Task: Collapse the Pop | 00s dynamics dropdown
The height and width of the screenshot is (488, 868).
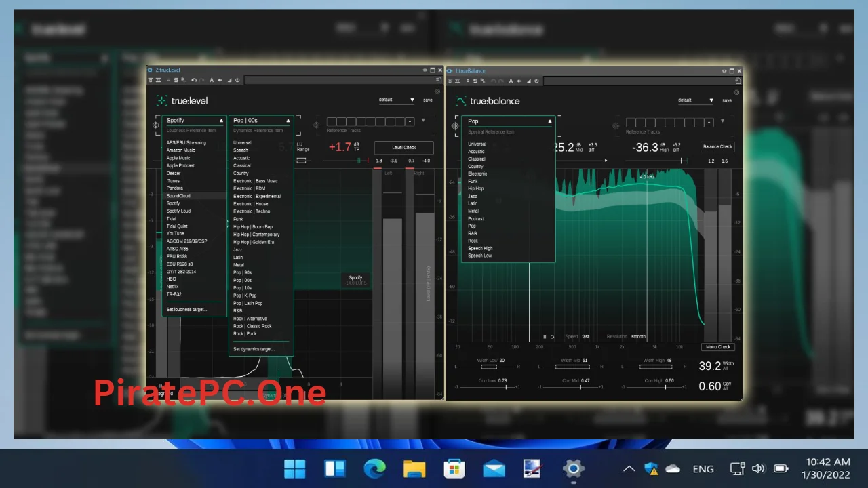Action: 288,121
